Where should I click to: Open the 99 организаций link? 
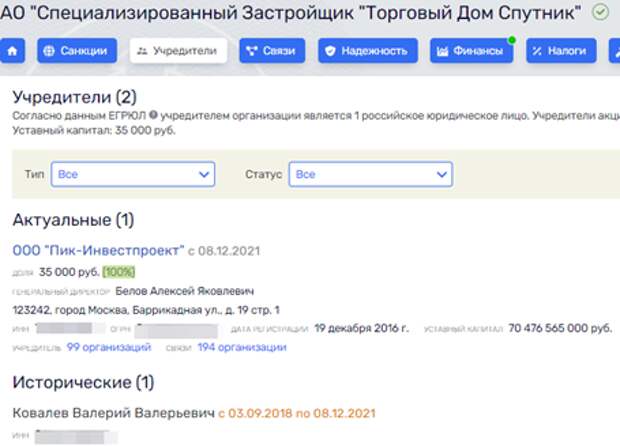coord(109,347)
